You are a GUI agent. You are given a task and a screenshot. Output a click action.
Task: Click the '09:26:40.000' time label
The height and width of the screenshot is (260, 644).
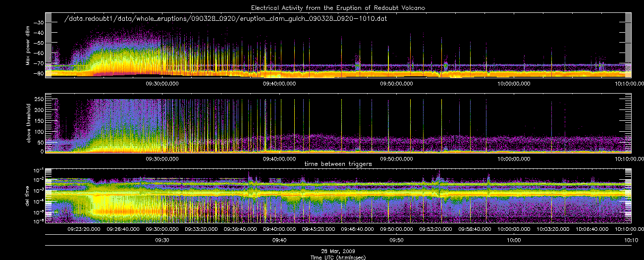(123, 230)
